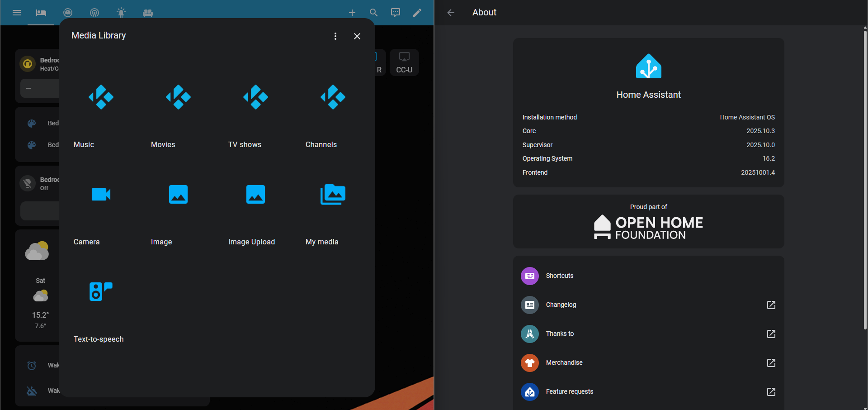
Task: Select Frontend version 20251001.4 text
Action: 758,172
